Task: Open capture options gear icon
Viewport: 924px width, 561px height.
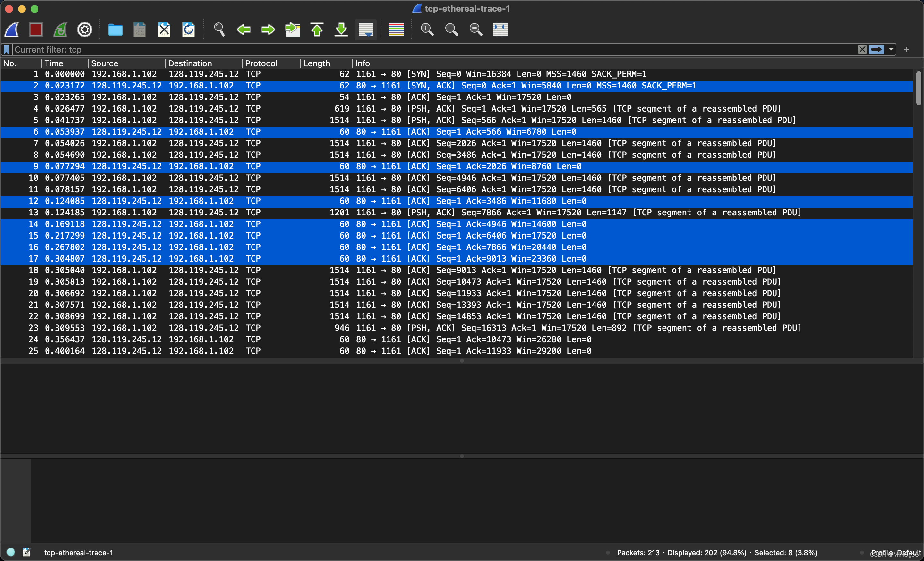Action: tap(85, 29)
